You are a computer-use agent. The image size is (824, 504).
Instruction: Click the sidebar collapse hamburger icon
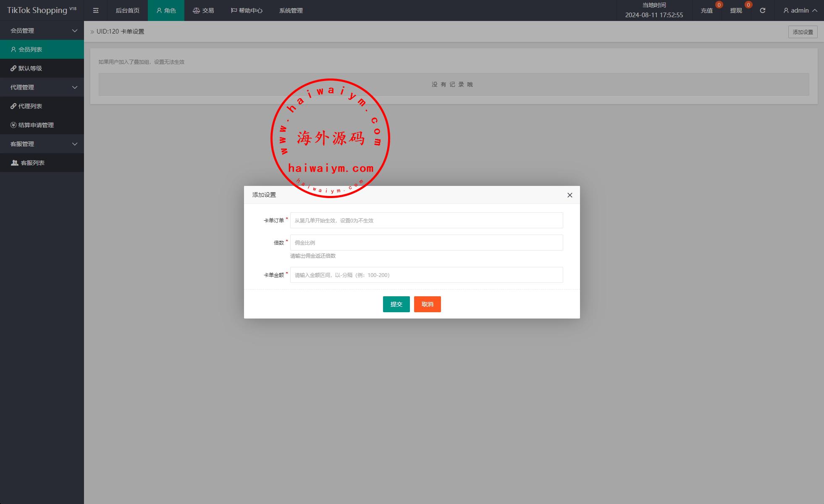pos(96,10)
